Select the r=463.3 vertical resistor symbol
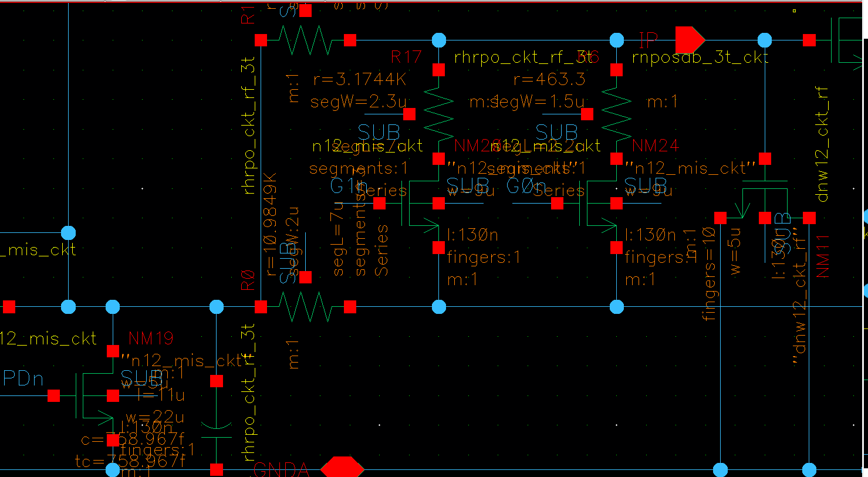 pos(616,114)
